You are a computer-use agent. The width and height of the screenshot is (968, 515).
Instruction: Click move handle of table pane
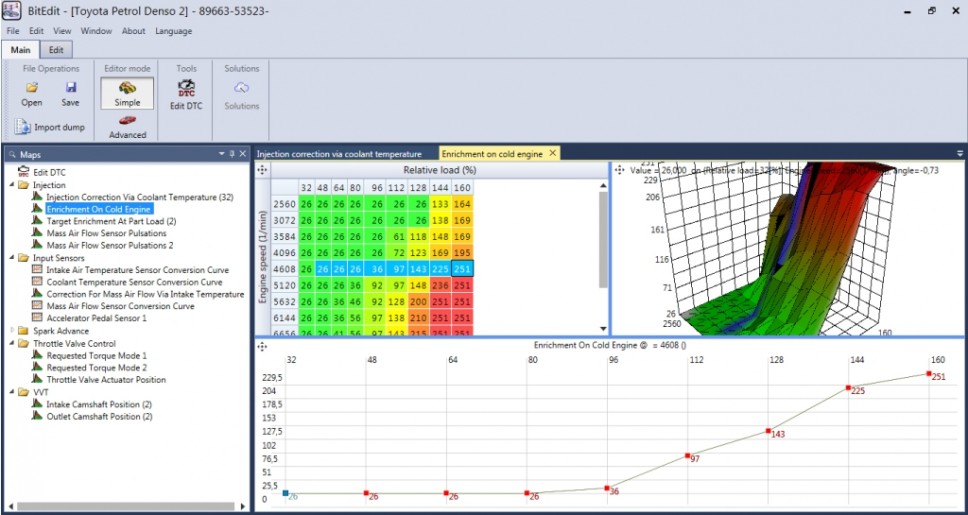click(x=262, y=170)
